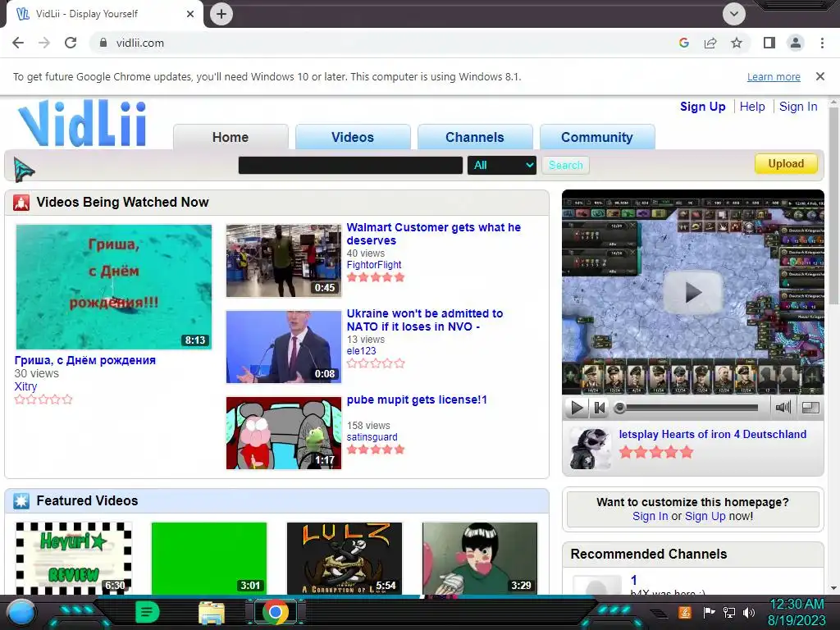Open a new browser tab
Viewport: 840px width, 630px height.
point(221,14)
